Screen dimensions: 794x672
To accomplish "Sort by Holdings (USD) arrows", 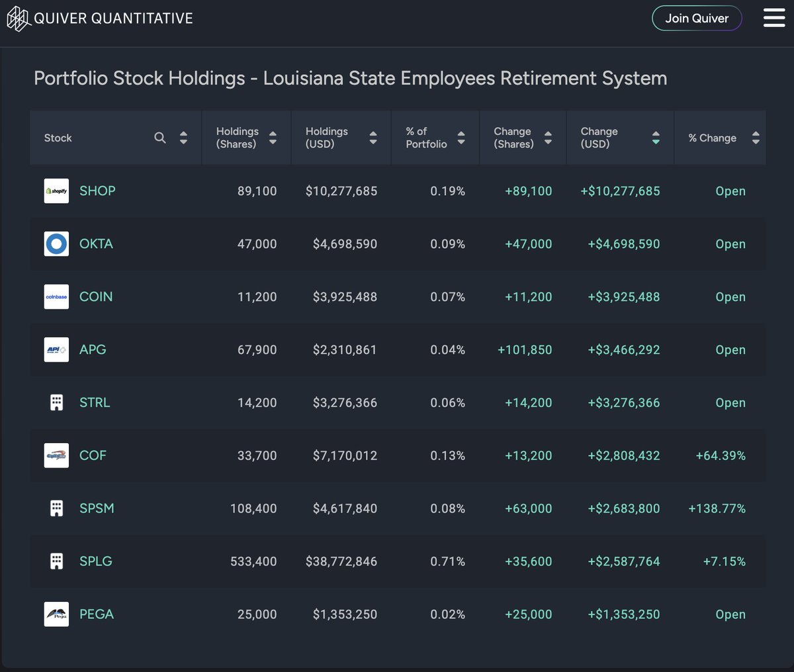I will (373, 138).
